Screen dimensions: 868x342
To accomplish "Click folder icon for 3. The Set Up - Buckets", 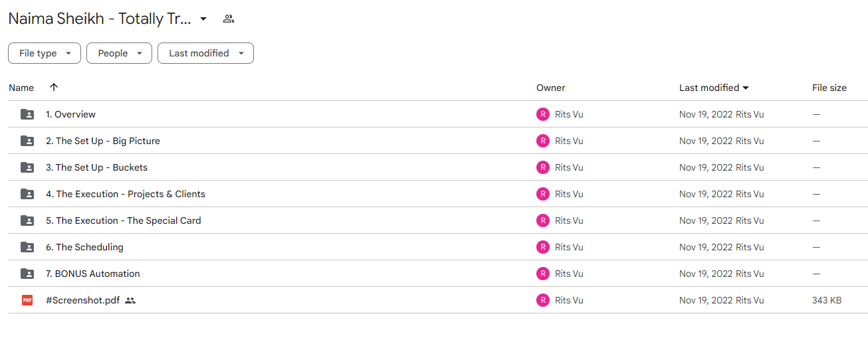I will (27, 167).
